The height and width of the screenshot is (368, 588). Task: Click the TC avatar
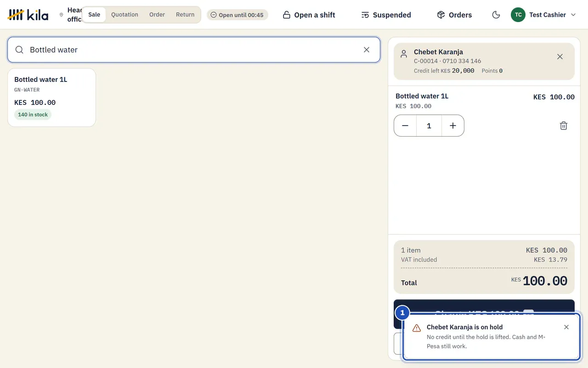[x=518, y=15]
